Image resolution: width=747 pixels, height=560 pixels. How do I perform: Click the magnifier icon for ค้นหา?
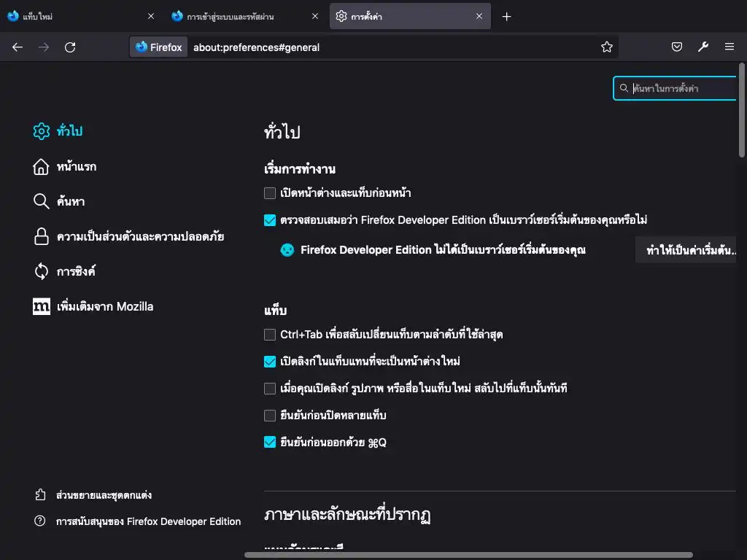[x=41, y=201]
